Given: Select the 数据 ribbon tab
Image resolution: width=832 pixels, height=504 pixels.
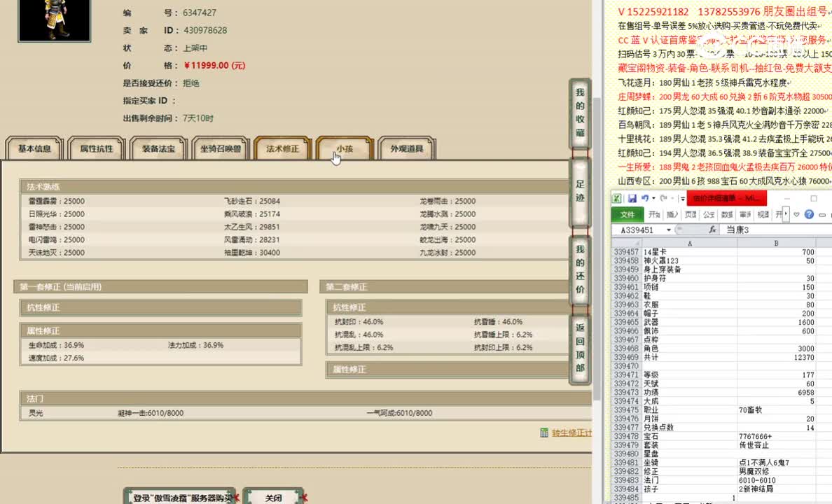Looking at the screenshot, I should point(726,214).
